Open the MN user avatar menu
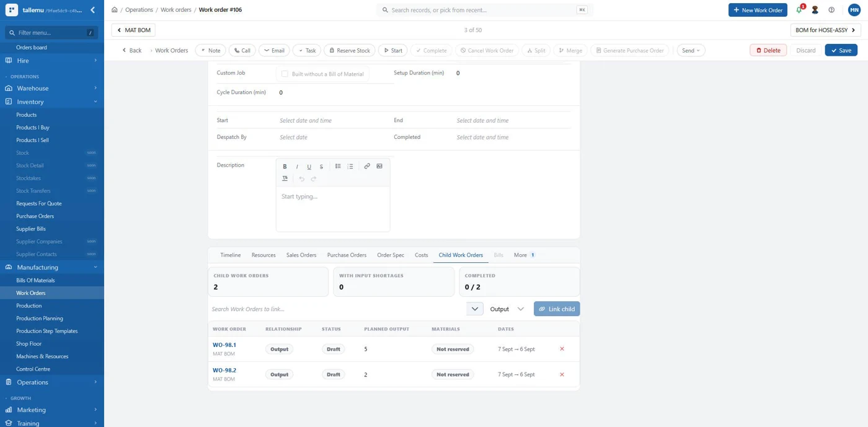The height and width of the screenshot is (427, 868). coord(854,10)
